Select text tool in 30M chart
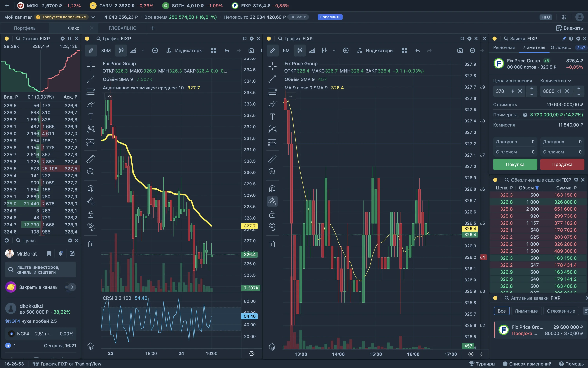Screen dimensions: 588x368 pos(91,117)
